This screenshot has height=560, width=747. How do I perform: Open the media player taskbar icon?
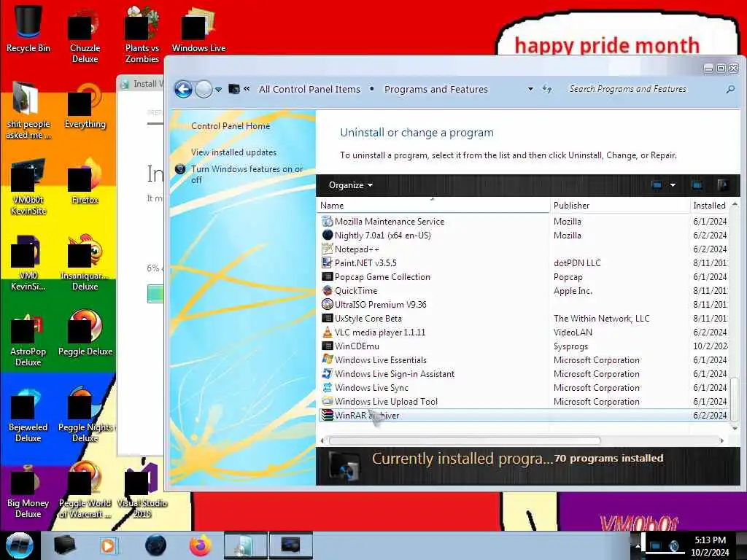tap(108, 545)
